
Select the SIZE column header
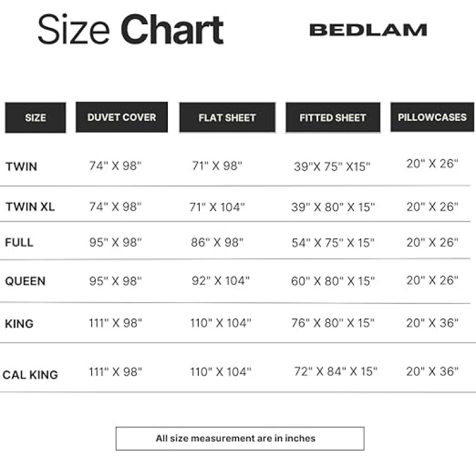pos(36,117)
